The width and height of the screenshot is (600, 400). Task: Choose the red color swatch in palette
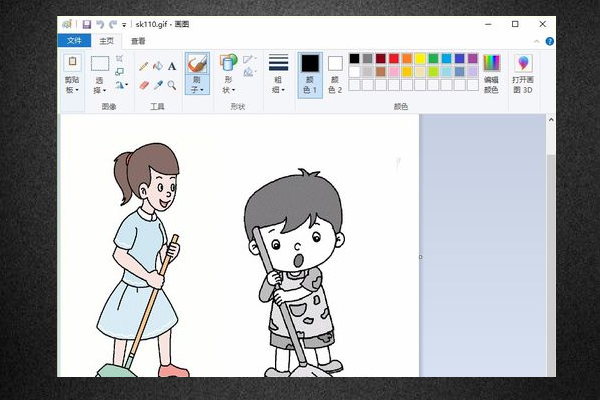(394, 59)
